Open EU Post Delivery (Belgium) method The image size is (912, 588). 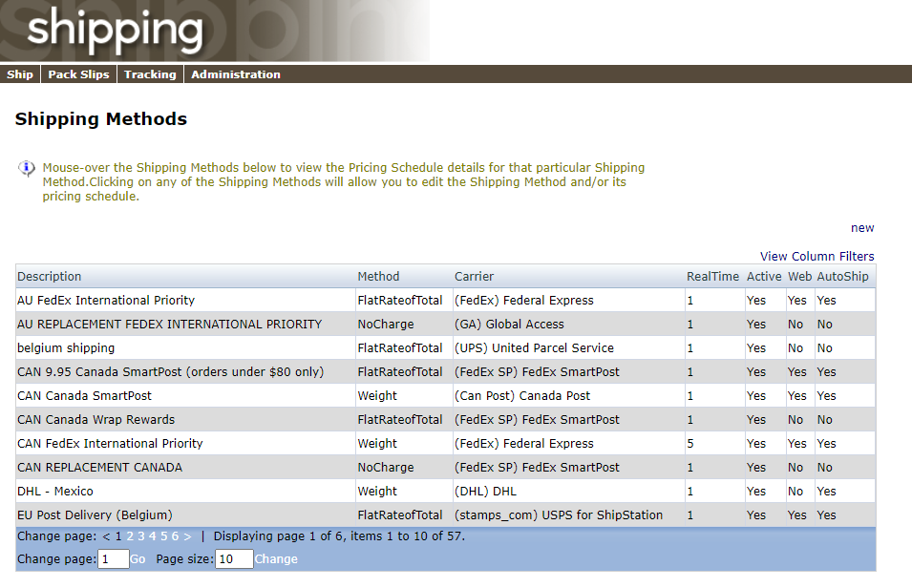(x=95, y=515)
